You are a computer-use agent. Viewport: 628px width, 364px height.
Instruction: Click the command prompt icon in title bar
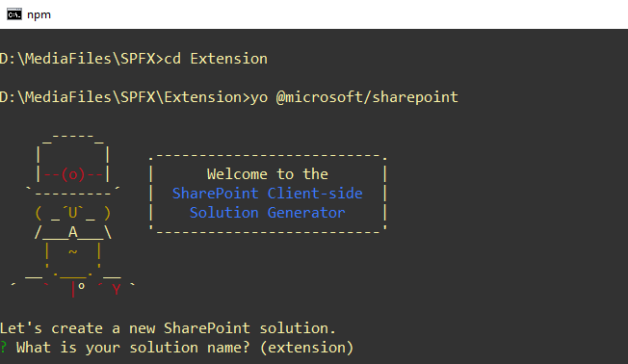pos(14,14)
